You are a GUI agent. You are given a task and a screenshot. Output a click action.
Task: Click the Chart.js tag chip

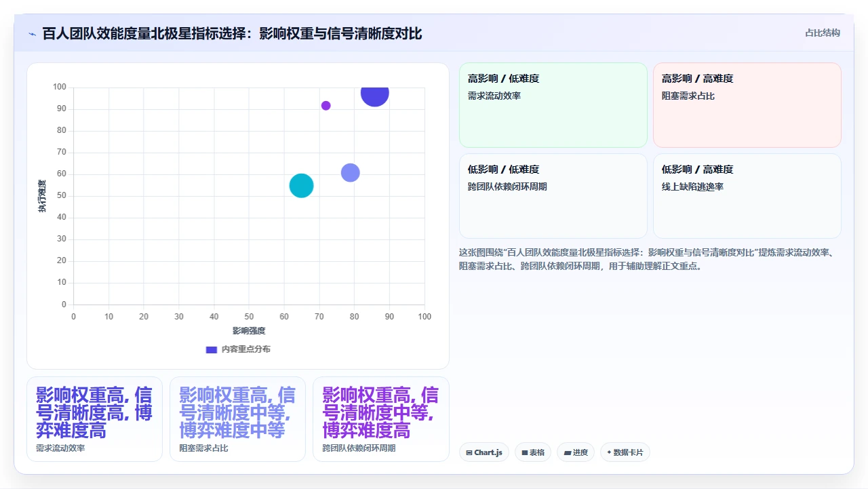click(x=484, y=452)
